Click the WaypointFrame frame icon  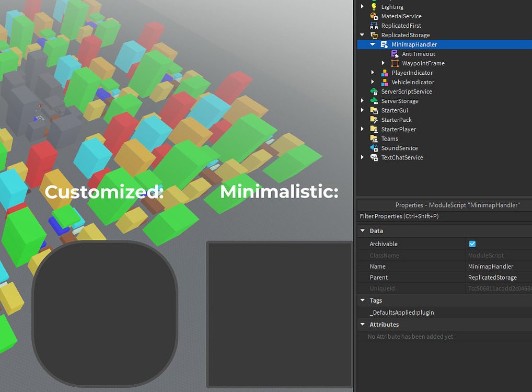coord(395,63)
